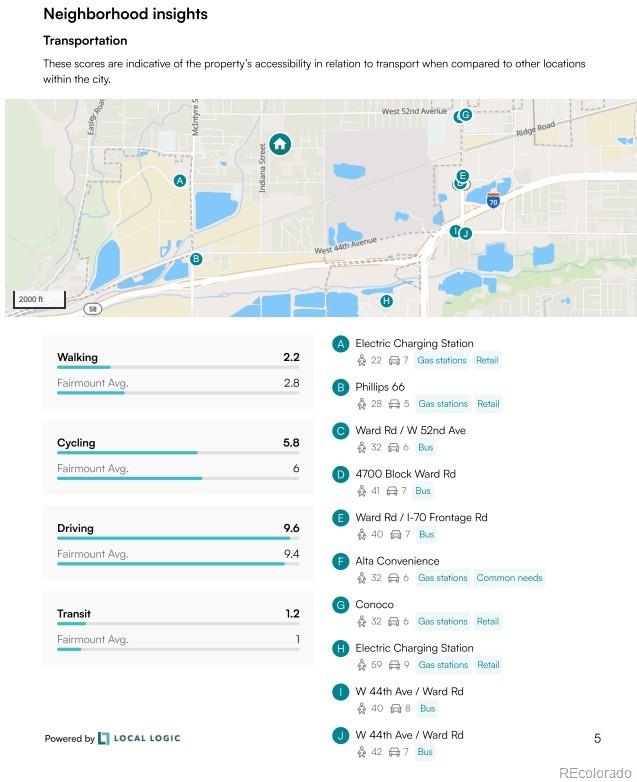The image size is (637, 782).
Task: Click list badge G for Conoco
Action: click(341, 605)
